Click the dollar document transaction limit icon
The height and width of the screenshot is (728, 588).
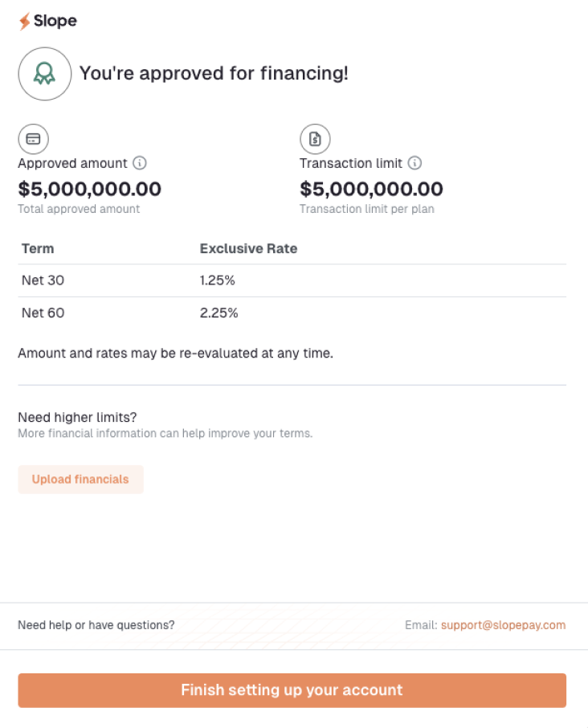315,139
